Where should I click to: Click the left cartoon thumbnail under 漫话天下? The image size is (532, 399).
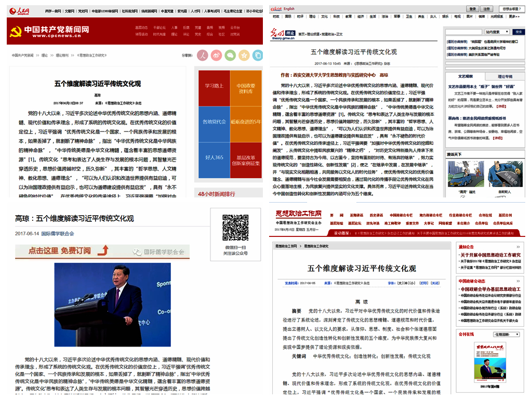pos(465,174)
